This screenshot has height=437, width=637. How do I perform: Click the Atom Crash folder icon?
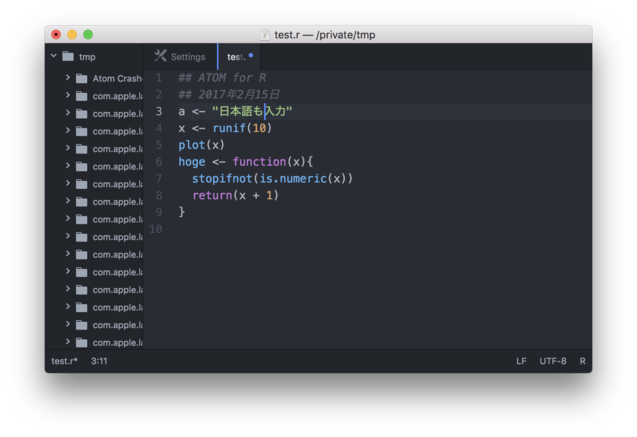pos(81,78)
